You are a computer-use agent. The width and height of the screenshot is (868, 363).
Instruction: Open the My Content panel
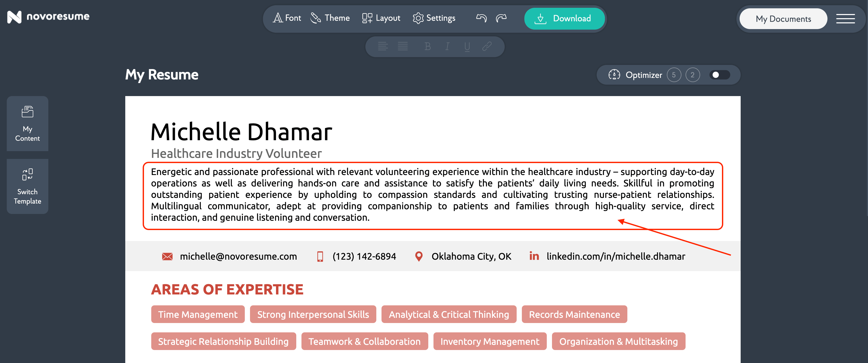(x=27, y=124)
